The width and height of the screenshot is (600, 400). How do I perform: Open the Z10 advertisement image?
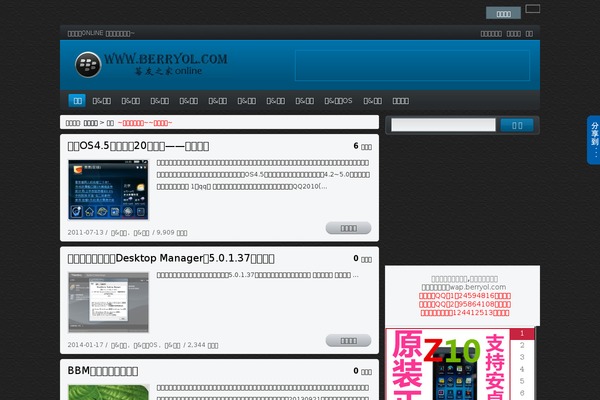[x=448, y=364]
